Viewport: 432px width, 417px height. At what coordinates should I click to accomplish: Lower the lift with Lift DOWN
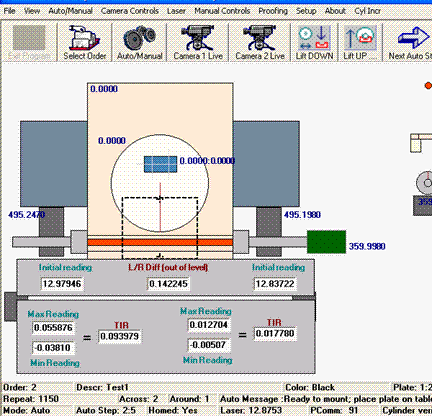click(x=314, y=42)
